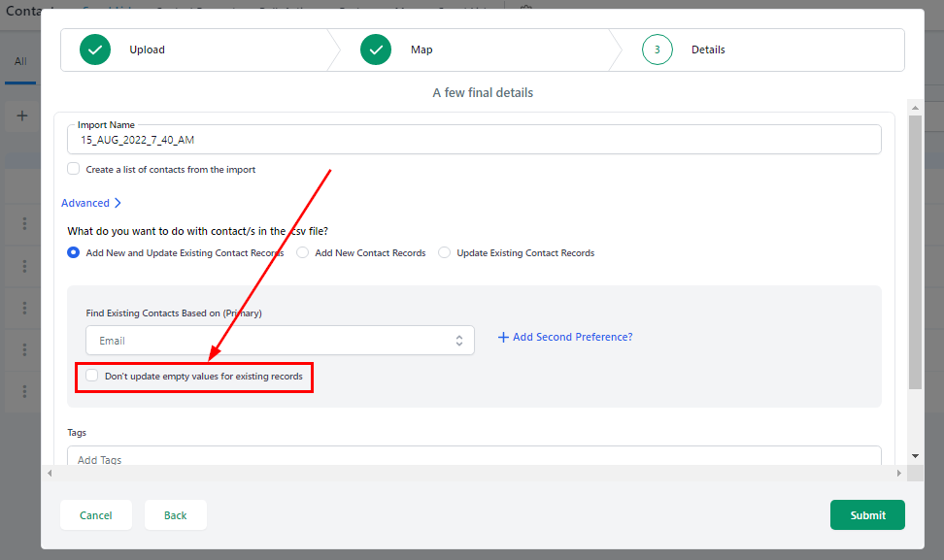This screenshot has width=944, height=560.
Task: Enable Create a list of contacts checkbox
Action: pyautogui.click(x=74, y=169)
